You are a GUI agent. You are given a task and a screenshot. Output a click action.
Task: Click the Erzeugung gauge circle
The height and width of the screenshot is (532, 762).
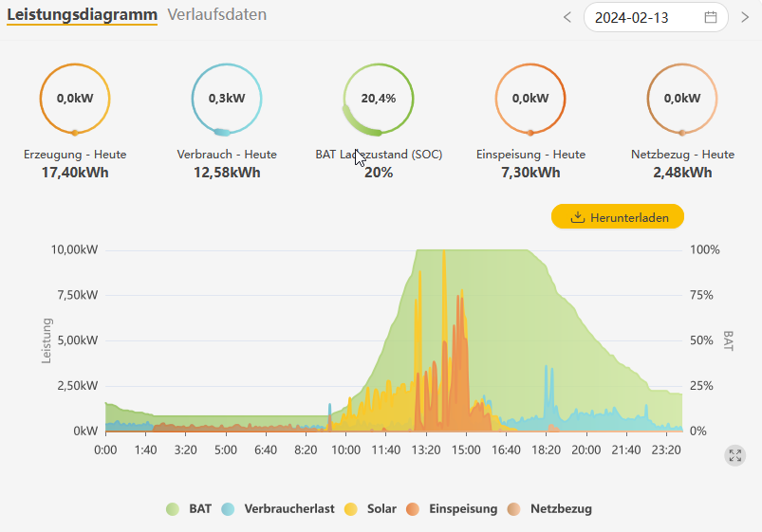coord(75,98)
